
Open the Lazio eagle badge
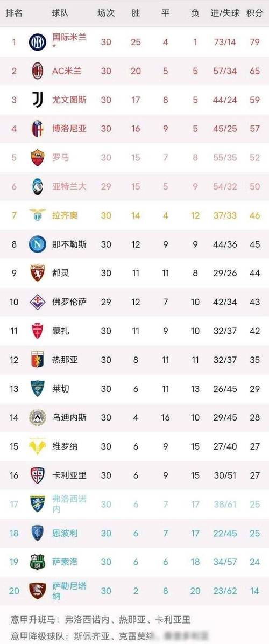point(38,215)
